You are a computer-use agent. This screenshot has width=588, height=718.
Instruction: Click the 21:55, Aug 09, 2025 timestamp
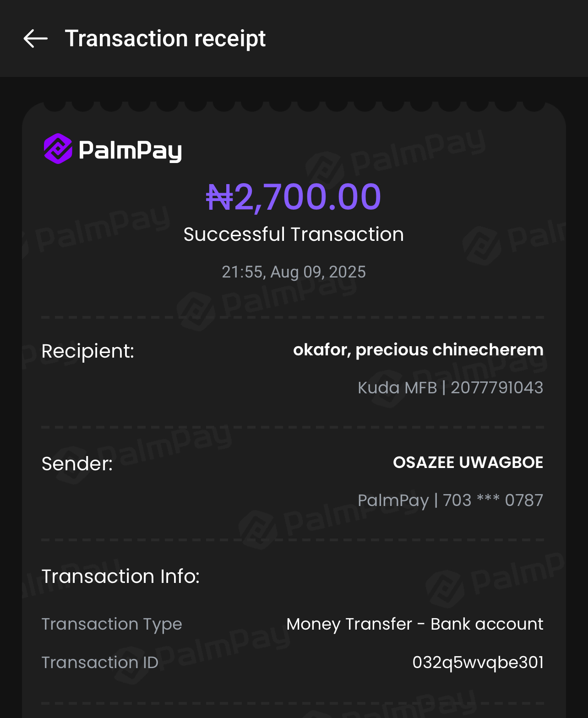pos(294,272)
